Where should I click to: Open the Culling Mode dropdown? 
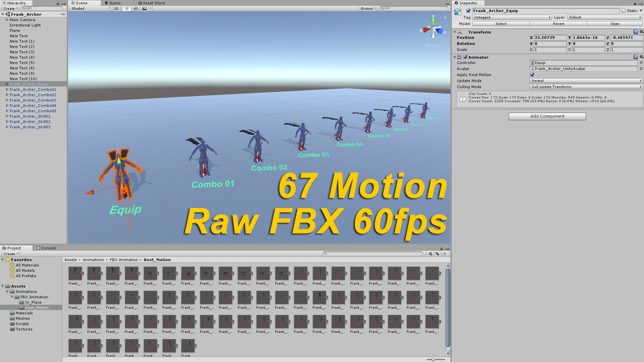586,86
